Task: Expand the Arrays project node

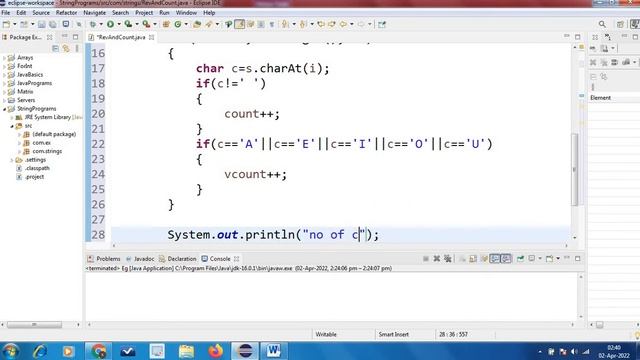Action: tap(4, 58)
